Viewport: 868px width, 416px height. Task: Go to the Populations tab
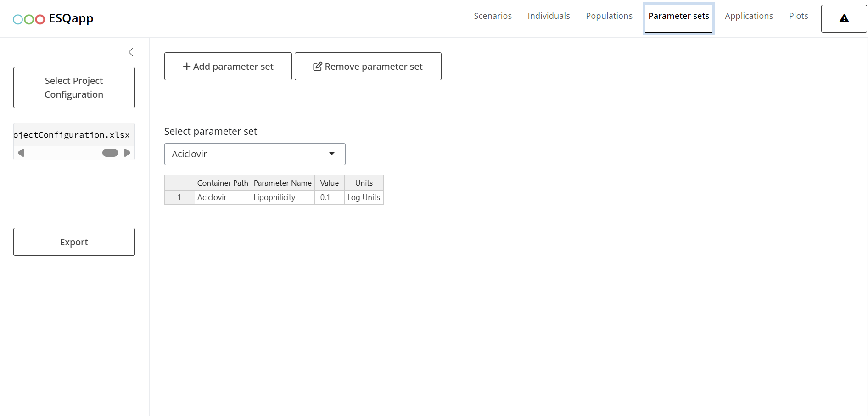point(609,16)
